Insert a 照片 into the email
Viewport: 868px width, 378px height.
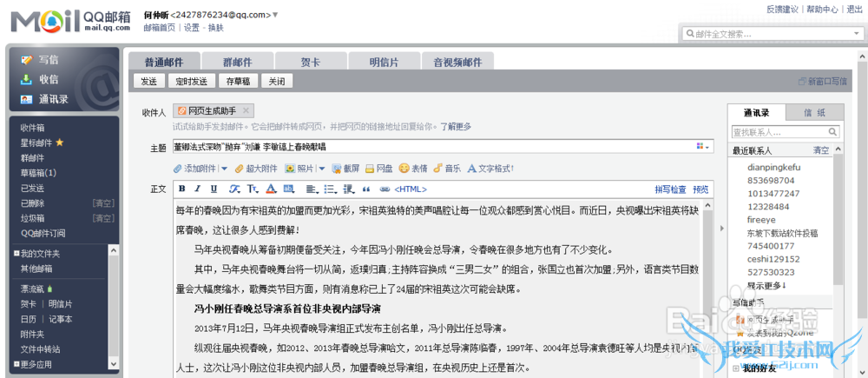(x=299, y=169)
